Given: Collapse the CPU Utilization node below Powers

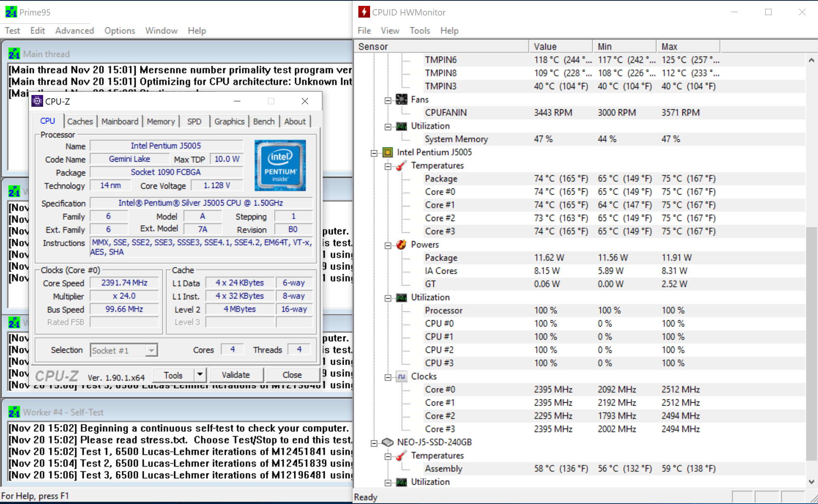Looking at the screenshot, I should click(x=388, y=298).
